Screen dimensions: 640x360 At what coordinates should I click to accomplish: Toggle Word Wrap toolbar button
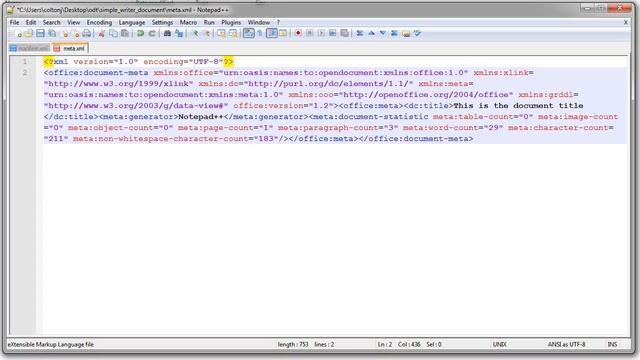pos(249,33)
